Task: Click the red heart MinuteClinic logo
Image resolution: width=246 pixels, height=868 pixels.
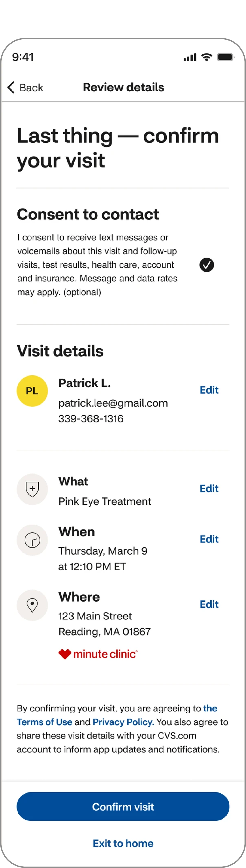Action: 98,654
